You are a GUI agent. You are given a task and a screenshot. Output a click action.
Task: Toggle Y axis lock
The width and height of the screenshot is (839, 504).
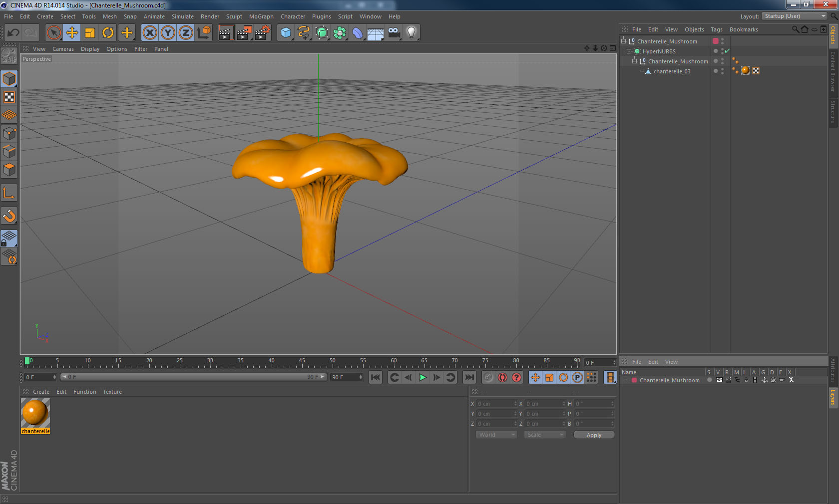tap(168, 33)
